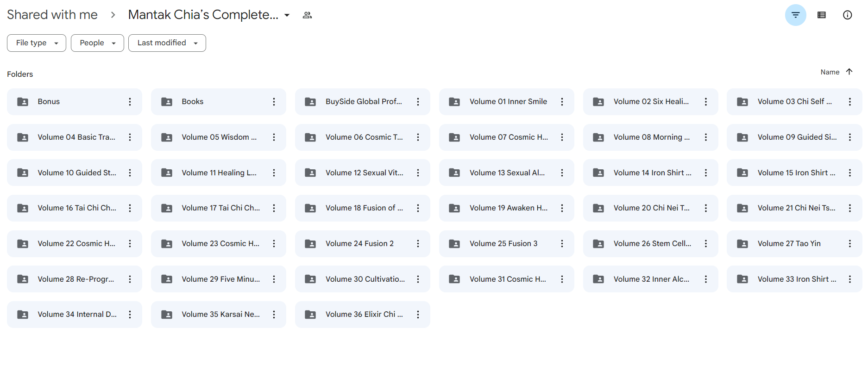Open more actions for Bonus folder
The image size is (868, 377).
click(x=130, y=102)
